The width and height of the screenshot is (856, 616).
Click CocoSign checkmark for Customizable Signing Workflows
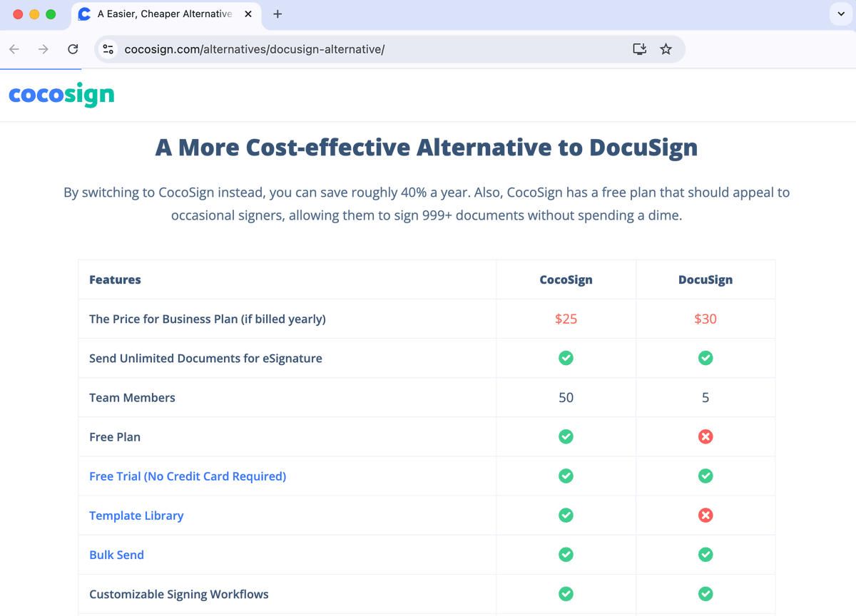click(566, 593)
